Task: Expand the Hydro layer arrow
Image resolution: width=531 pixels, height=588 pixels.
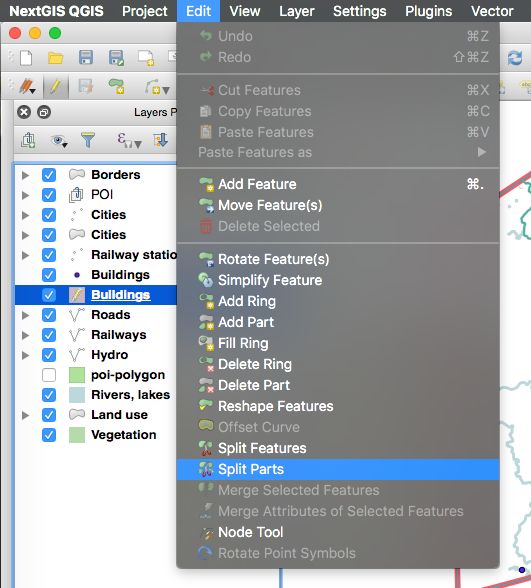Action: [x=25, y=355]
